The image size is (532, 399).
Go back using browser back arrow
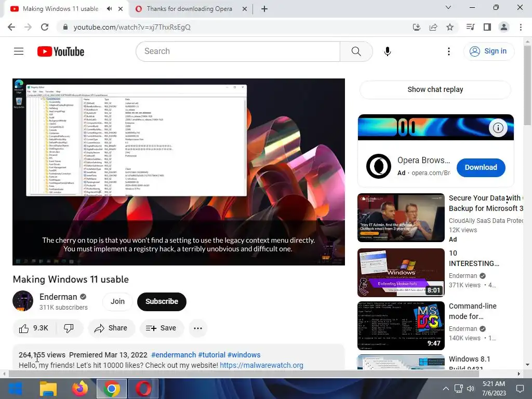[11, 27]
